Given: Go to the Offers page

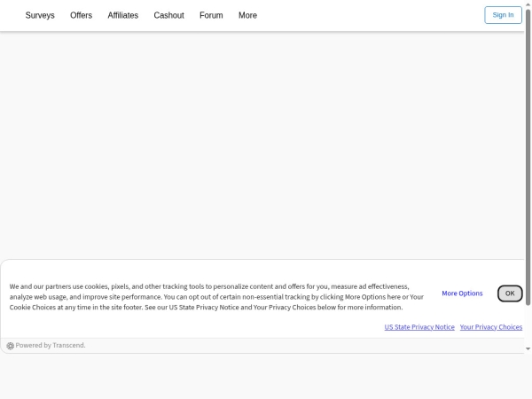Looking at the screenshot, I should tap(81, 15).
